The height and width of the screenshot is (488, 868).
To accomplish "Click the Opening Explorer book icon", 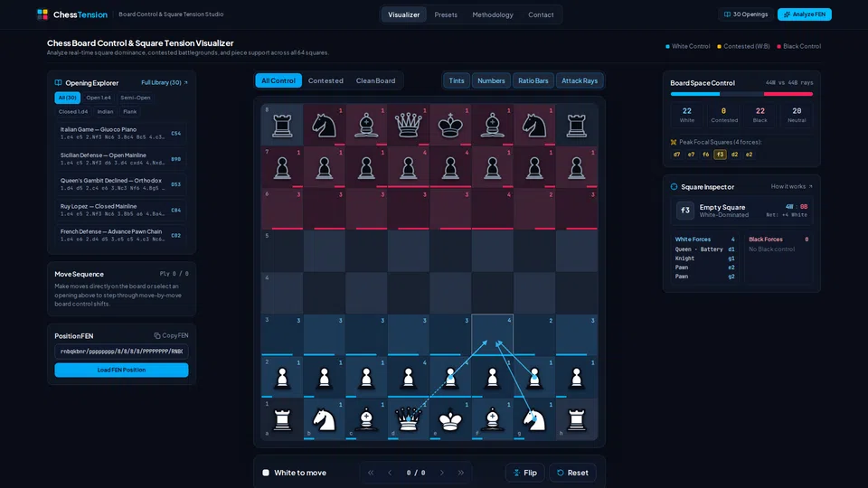I will 58,83.
